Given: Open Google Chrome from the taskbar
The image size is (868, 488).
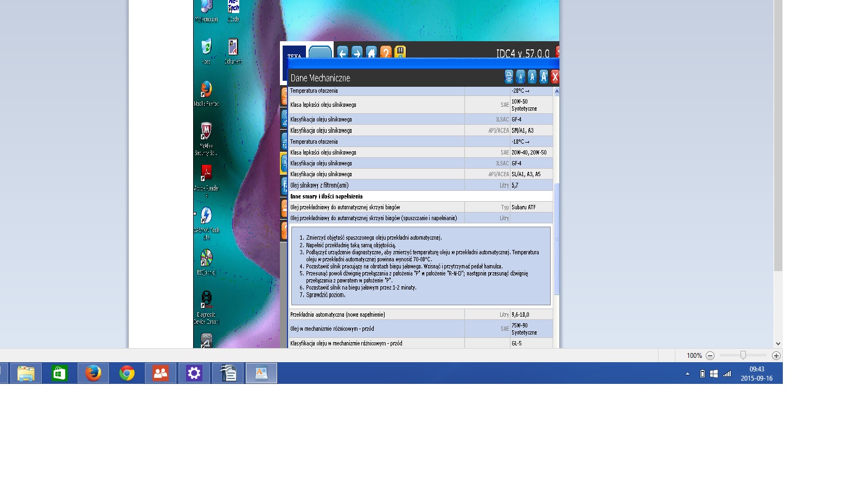Looking at the screenshot, I should tap(127, 373).
